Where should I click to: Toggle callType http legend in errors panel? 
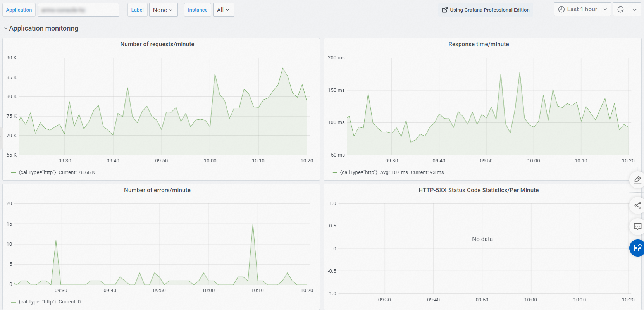(x=37, y=302)
